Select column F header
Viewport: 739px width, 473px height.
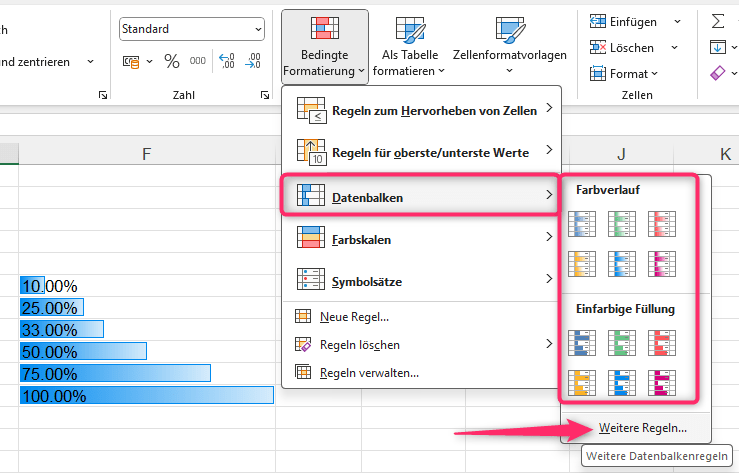147,154
